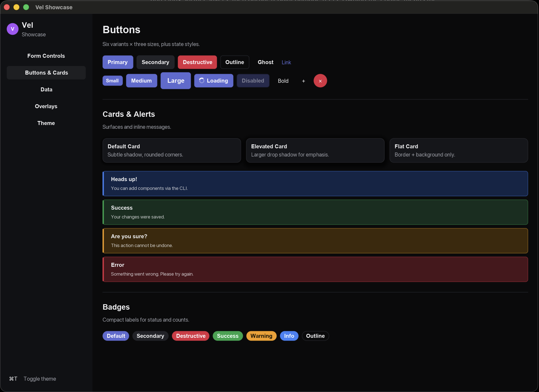Click the Secondary variant button
The image size is (539, 392).
click(155, 62)
